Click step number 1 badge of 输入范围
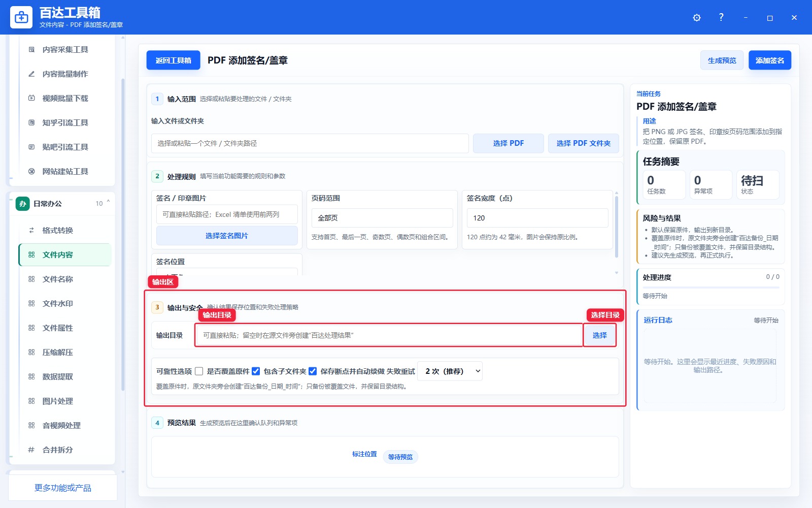Screen dimensions: 812x508 pyautogui.click(x=157, y=99)
